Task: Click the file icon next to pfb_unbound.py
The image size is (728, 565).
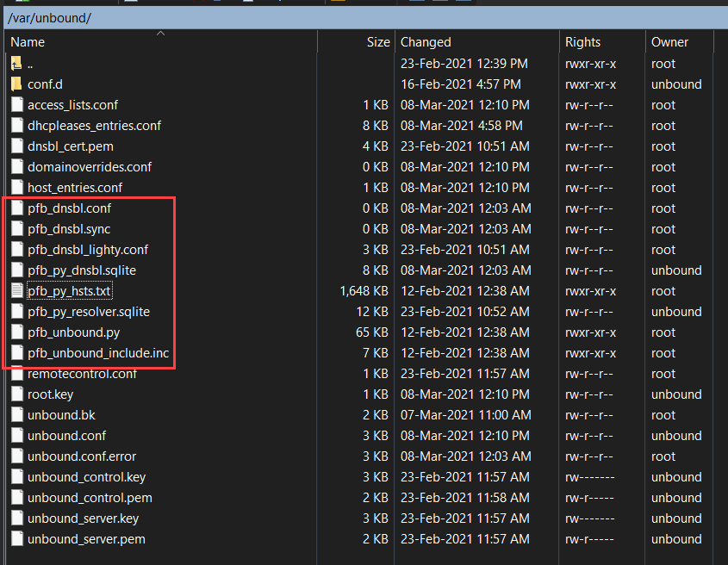Action: 17,332
